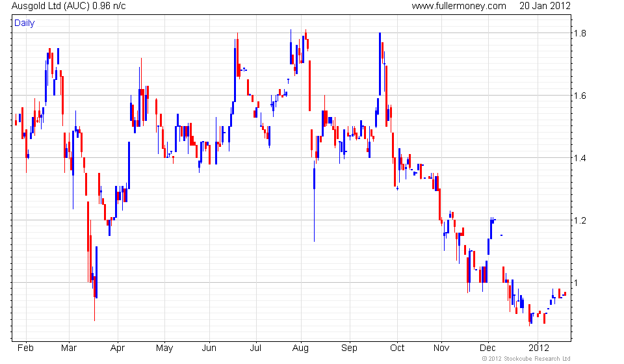This screenshot has width=624, height=364.
Task: Click the 'Daily' label on the chart
Action: pos(24,23)
